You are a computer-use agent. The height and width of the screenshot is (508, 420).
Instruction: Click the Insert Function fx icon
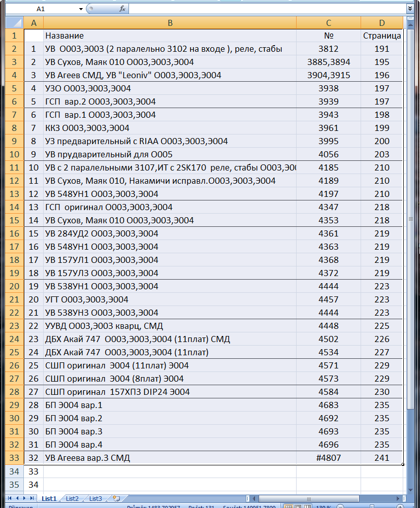122,9
